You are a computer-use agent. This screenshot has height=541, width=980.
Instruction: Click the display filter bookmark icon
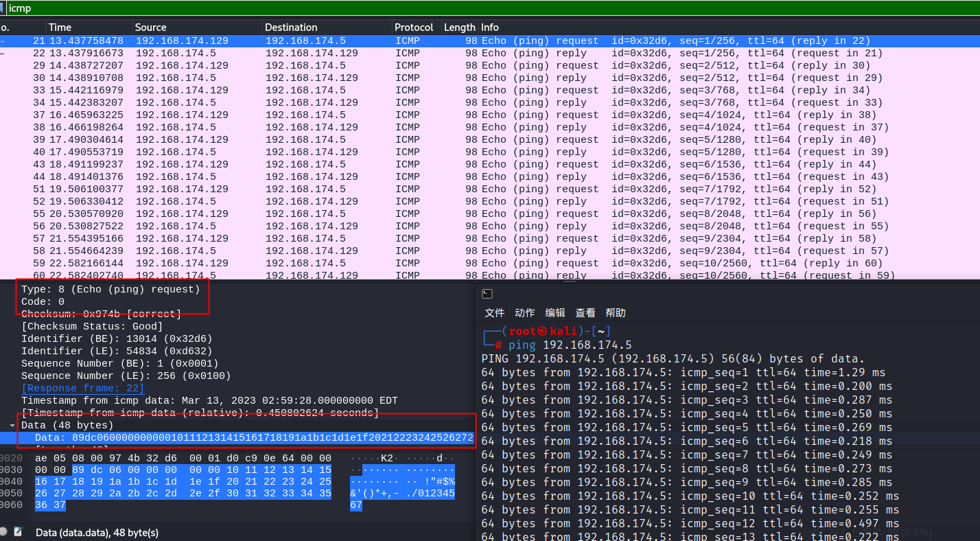click(x=3, y=8)
